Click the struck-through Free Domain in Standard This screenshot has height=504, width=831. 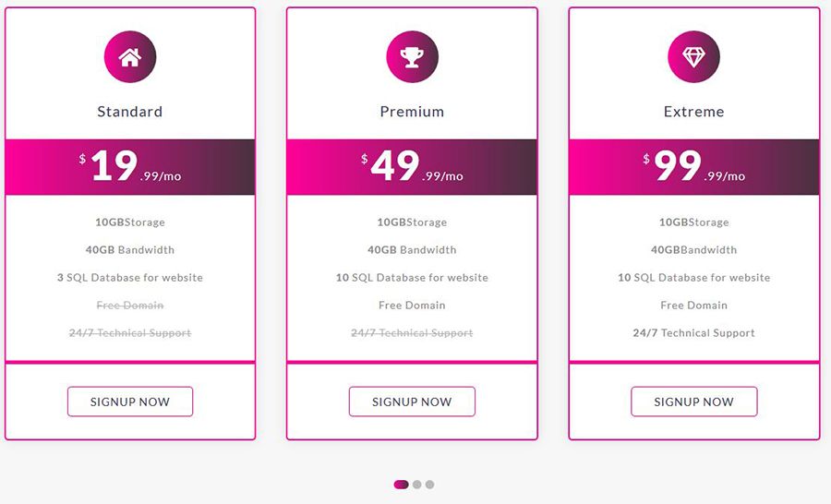click(x=130, y=306)
